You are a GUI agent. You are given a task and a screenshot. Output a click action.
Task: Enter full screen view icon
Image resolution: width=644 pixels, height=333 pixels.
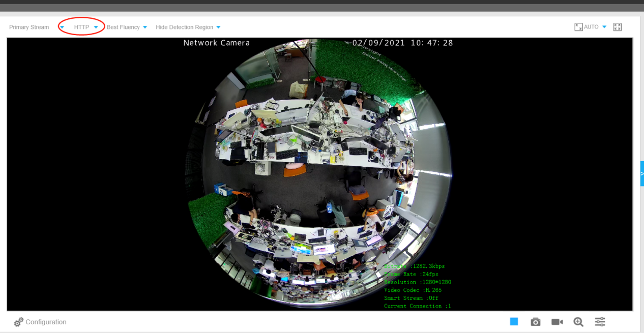(x=618, y=27)
